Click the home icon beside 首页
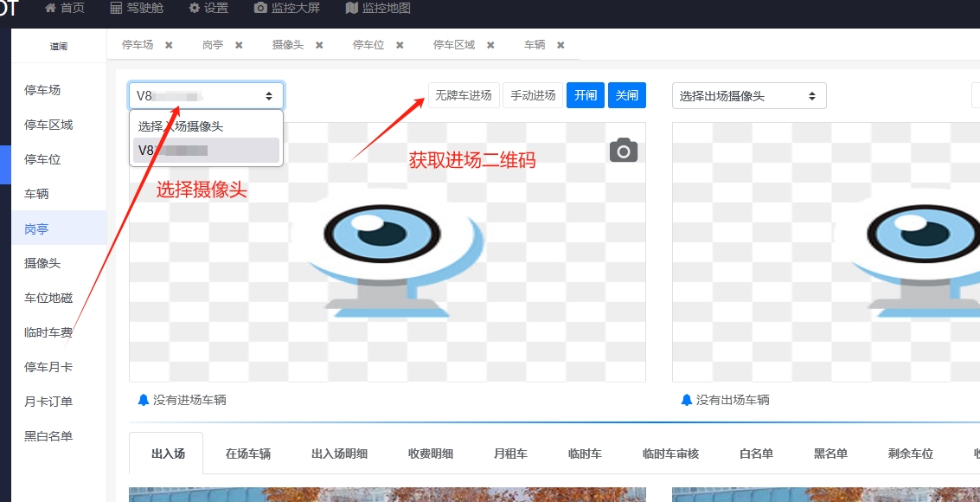 coord(51,8)
